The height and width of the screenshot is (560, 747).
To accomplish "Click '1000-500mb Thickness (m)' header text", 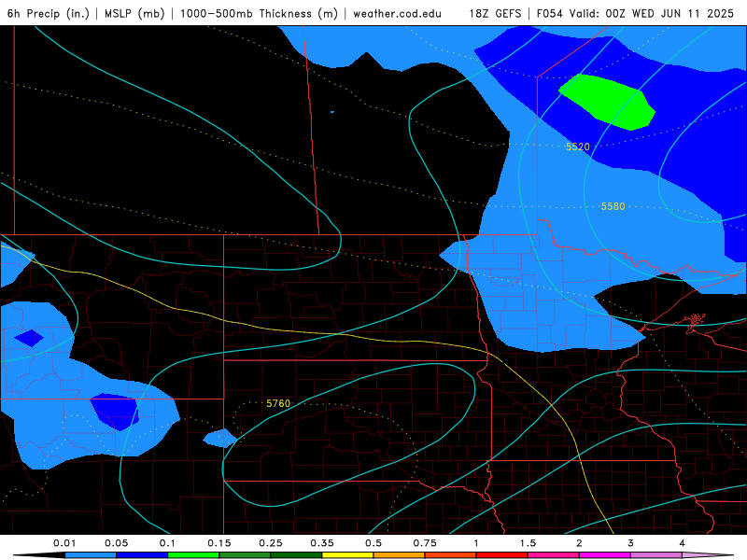I will tap(259, 13).
